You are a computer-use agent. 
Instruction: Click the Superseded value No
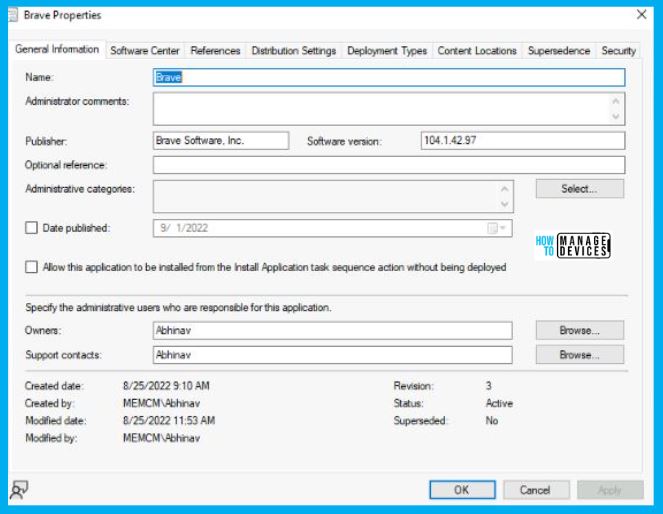click(x=492, y=421)
